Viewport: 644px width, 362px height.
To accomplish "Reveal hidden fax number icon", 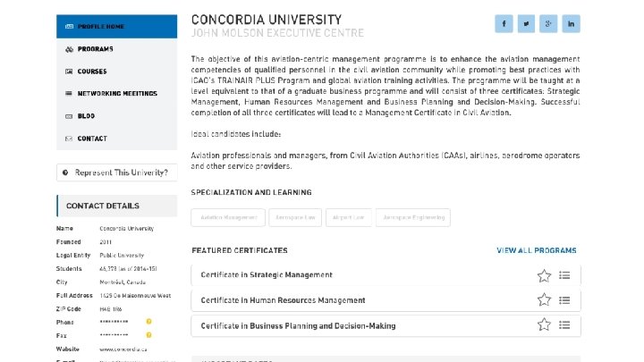I will (x=148, y=335).
